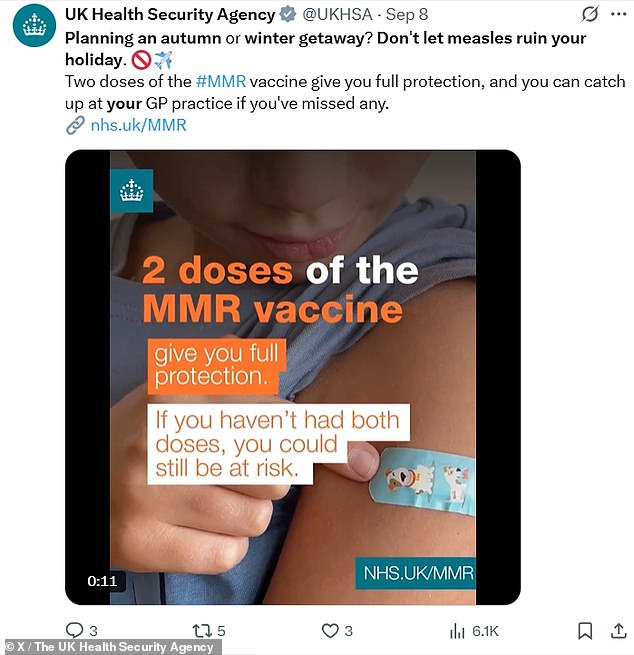Click the NHS.UK/MMR banner in video
This screenshot has height=655, width=634.
tap(416, 573)
